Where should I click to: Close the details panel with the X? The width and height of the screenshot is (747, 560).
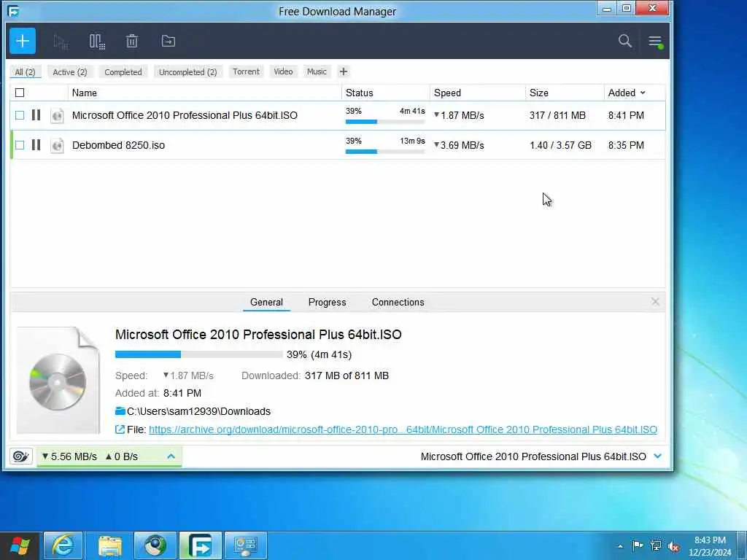click(x=655, y=301)
